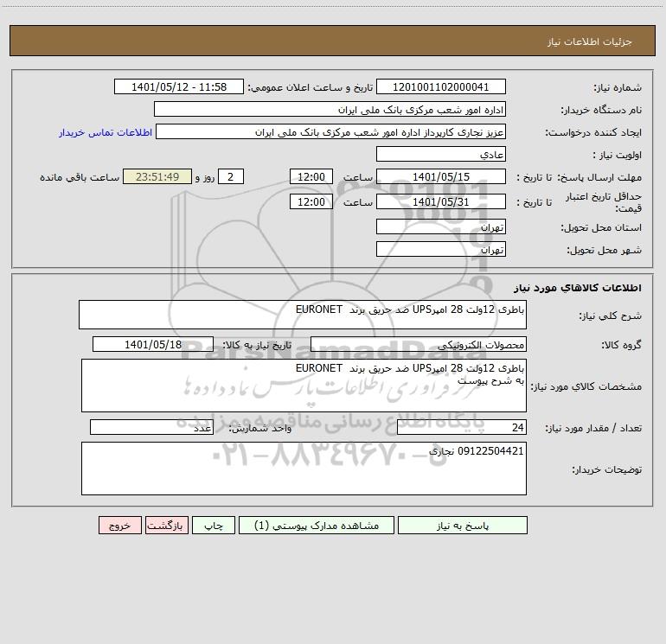Click the label شهر محل تحویل
The image size is (666, 644).
pos(604,251)
